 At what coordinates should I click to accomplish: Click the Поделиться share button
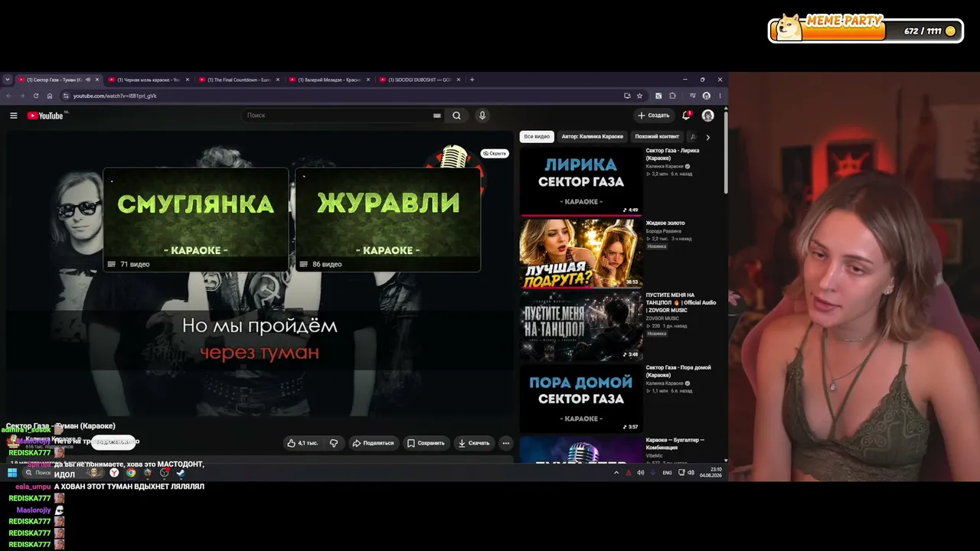click(x=373, y=443)
